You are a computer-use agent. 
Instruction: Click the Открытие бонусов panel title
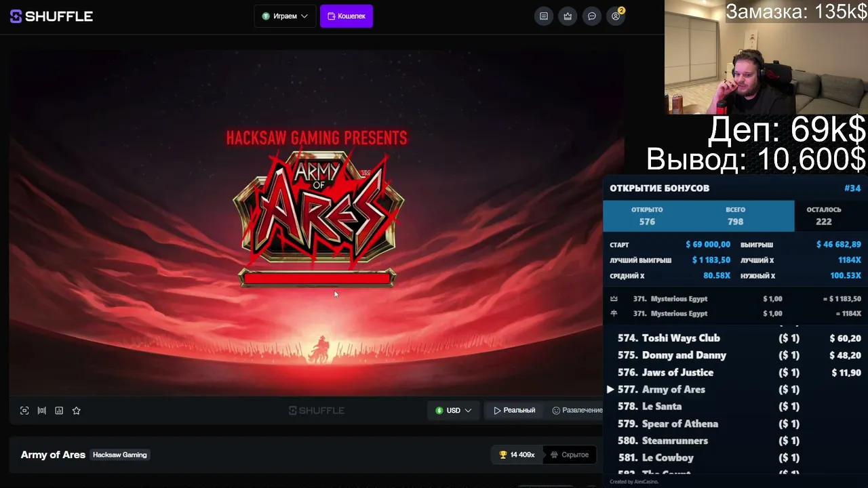[x=659, y=188]
